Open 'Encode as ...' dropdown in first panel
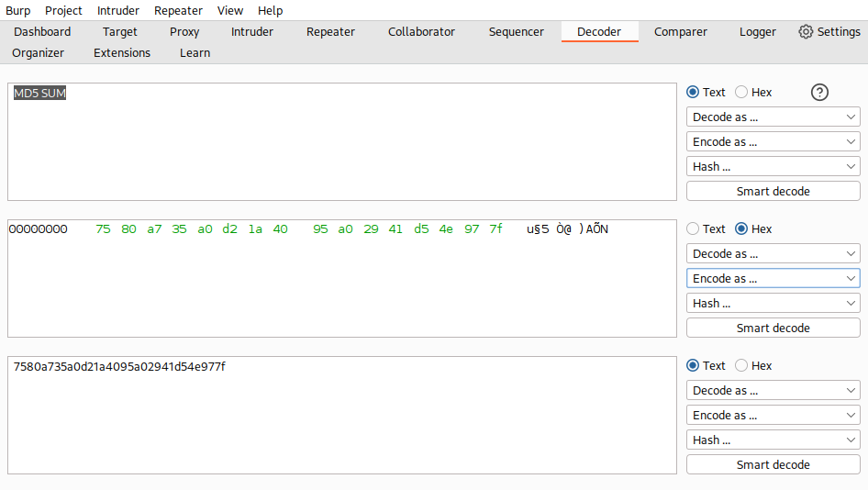Viewport: 868px width, 490px height. tap(773, 141)
